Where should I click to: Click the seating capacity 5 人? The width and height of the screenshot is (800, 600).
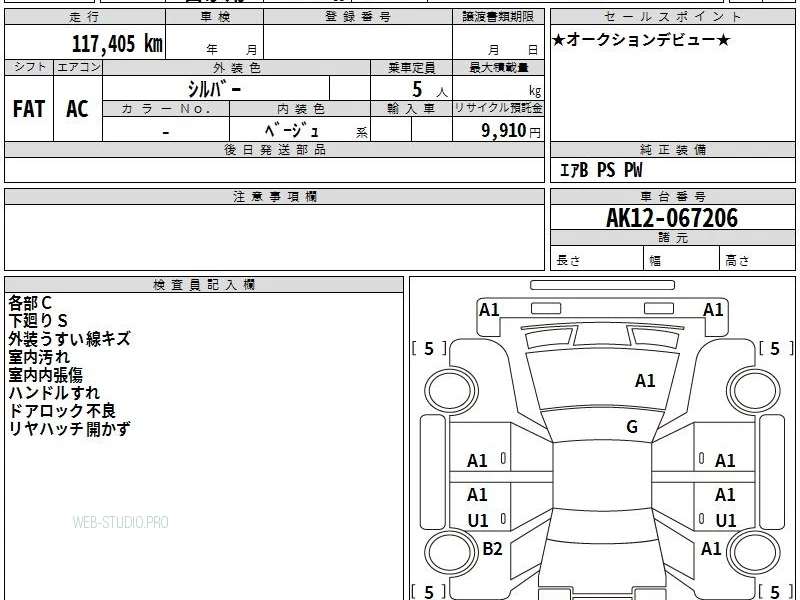429,90
